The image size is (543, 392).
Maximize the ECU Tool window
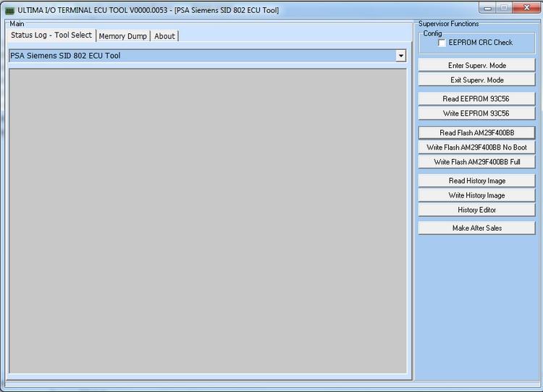coord(504,8)
